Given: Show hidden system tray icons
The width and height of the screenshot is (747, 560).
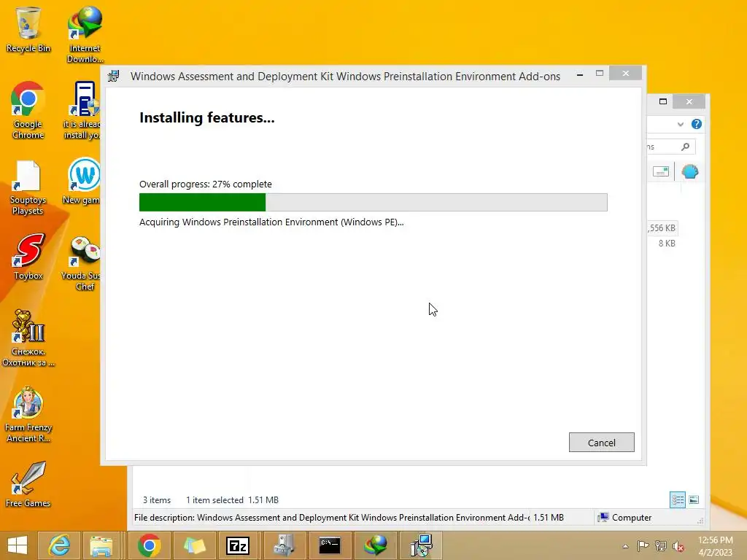Looking at the screenshot, I should coord(625,546).
